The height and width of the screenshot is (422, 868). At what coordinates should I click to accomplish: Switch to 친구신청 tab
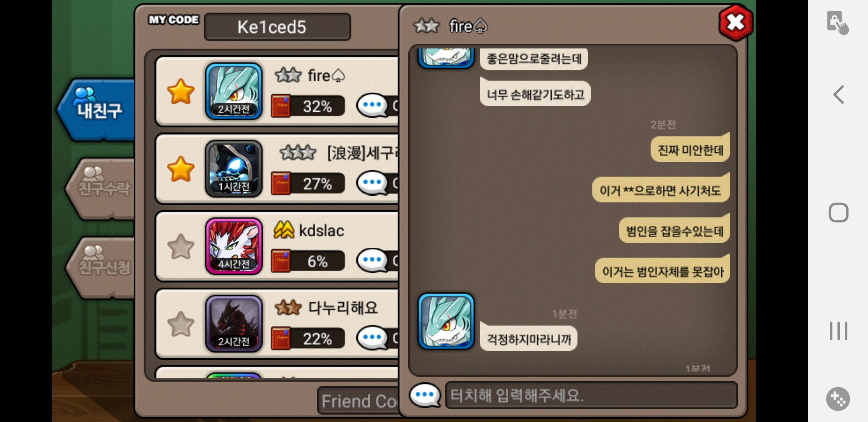click(102, 267)
